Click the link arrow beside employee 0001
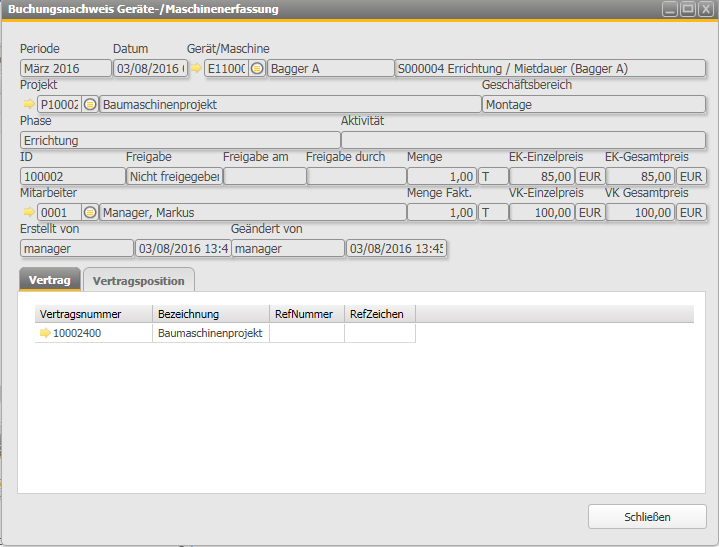This screenshot has height=547, width=719. (x=28, y=212)
